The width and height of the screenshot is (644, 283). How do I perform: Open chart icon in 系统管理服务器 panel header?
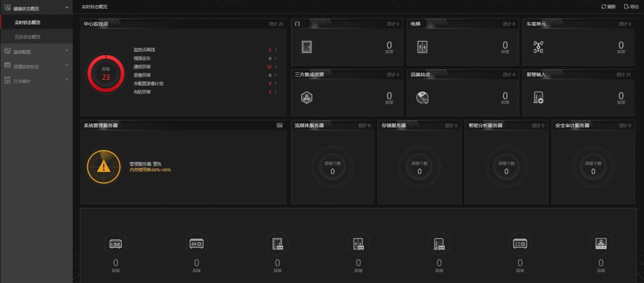(x=279, y=126)
